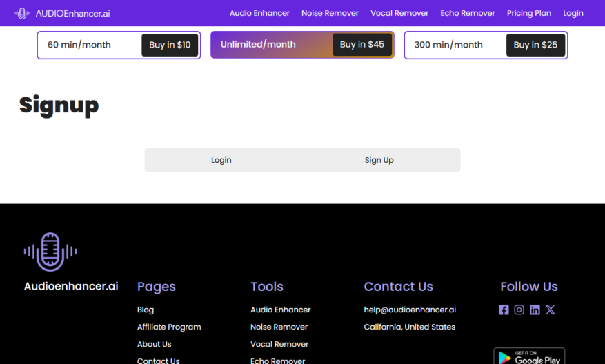Open Audio Enhancer in top navigation

click(259, 13)
